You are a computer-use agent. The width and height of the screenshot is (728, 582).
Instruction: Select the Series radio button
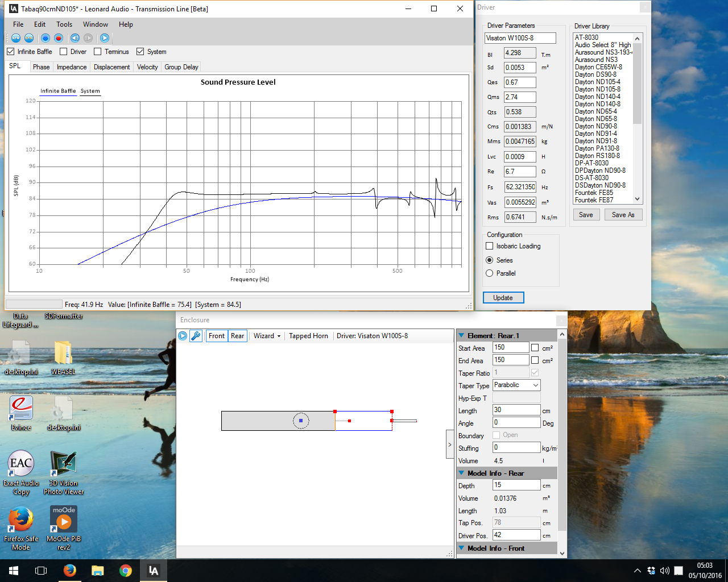[x=490, y=260]
